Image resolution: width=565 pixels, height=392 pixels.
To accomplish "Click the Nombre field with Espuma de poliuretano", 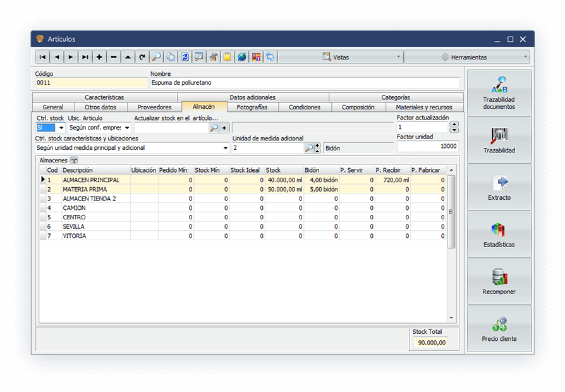I will click(x=305, y=83).
